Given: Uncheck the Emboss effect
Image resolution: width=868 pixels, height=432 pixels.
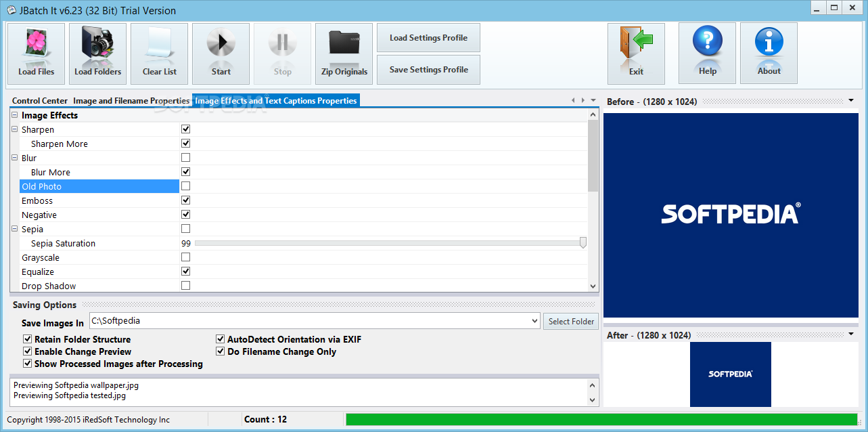Looking at the screenshot, I should point(185,200).
